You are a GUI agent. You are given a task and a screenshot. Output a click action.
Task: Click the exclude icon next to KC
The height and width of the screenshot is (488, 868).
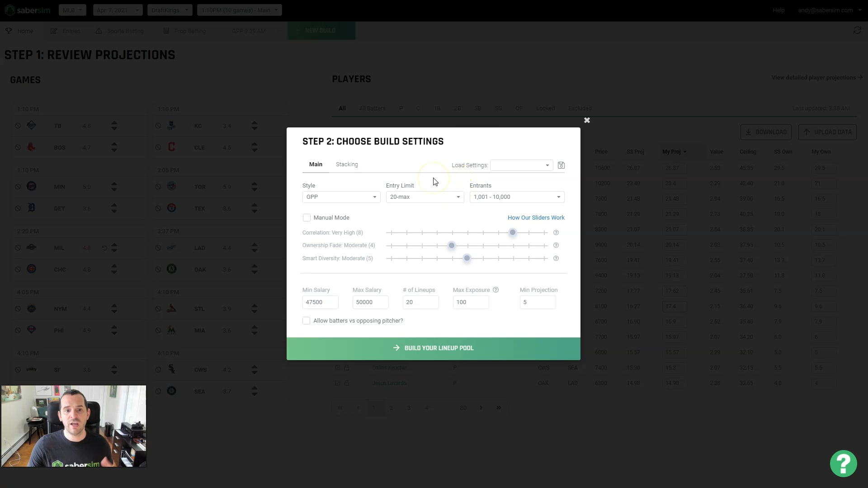(x=158, y=126)
